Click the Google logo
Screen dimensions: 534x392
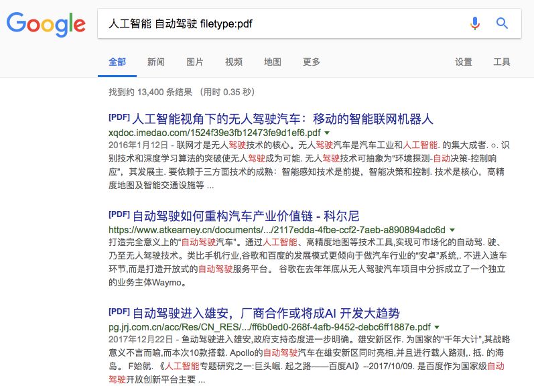pos(46,25)
